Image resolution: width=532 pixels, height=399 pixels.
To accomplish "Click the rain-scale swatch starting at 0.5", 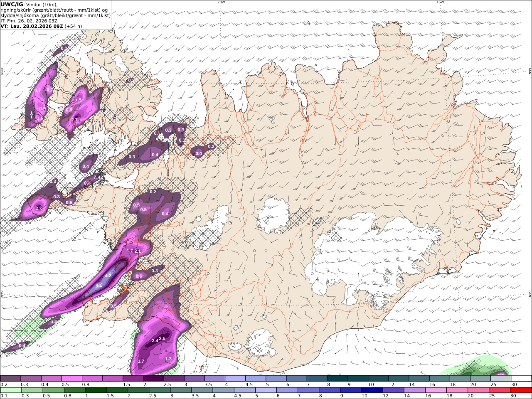I will tap(53, 390).
